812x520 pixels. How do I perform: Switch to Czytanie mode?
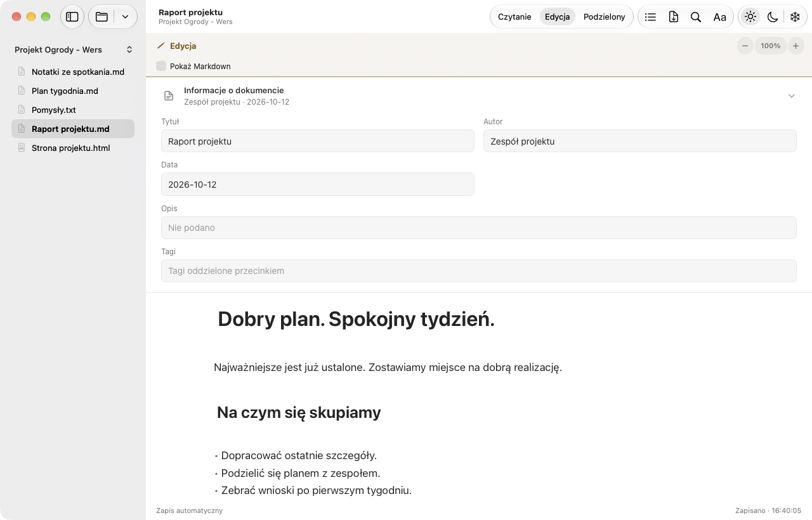tap(514, 17)
